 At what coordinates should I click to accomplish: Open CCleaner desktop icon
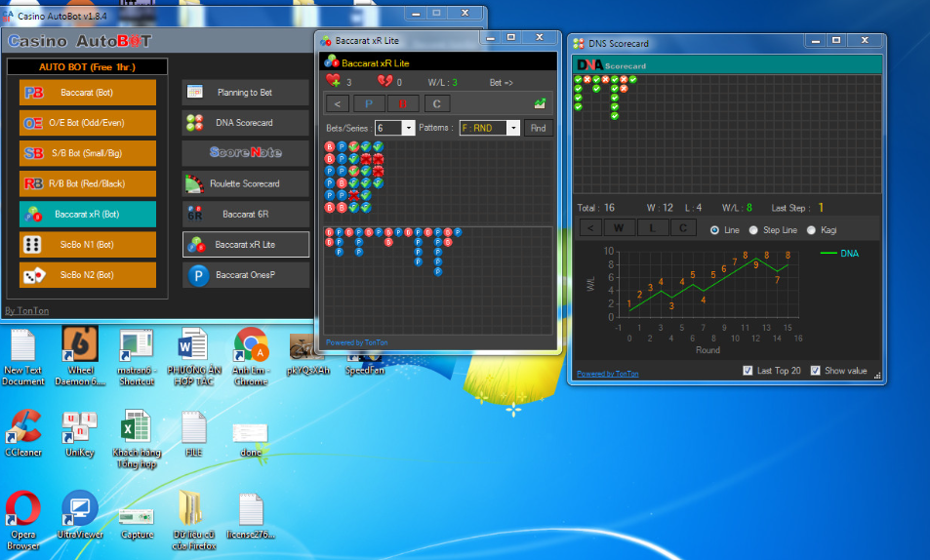23,433
